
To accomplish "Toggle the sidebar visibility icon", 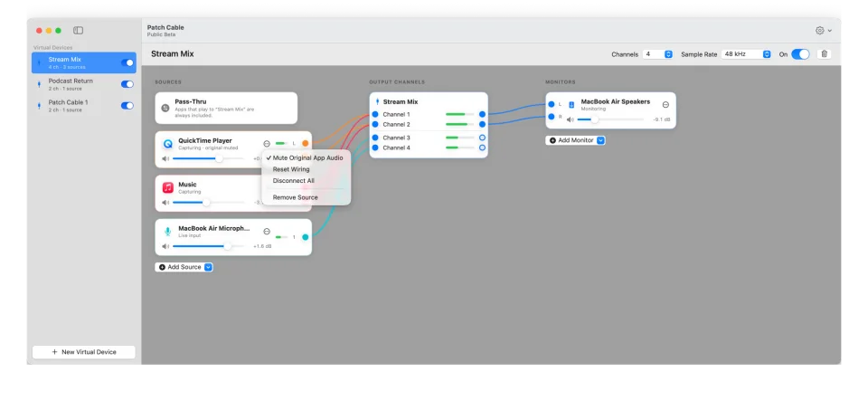I will 78,31.
